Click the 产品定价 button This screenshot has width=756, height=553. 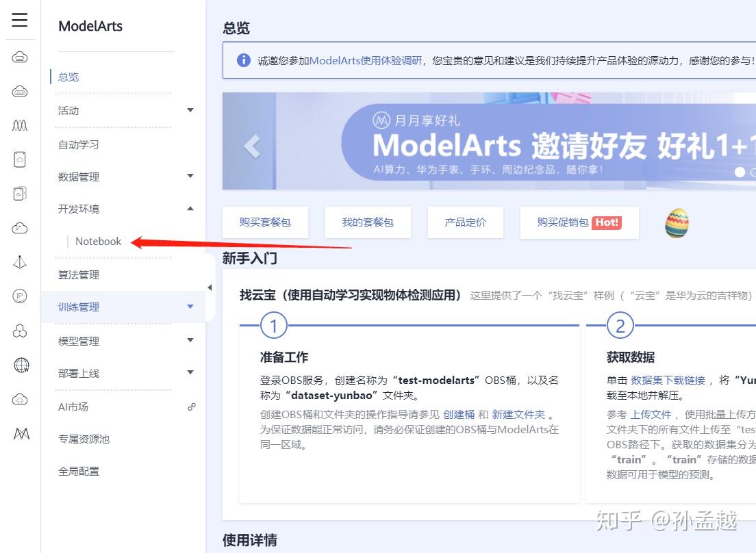[465, 222]
